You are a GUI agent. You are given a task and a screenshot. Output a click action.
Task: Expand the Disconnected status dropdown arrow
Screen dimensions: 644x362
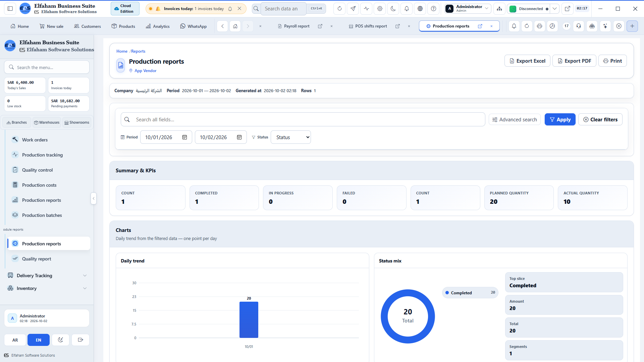point(555,9)
